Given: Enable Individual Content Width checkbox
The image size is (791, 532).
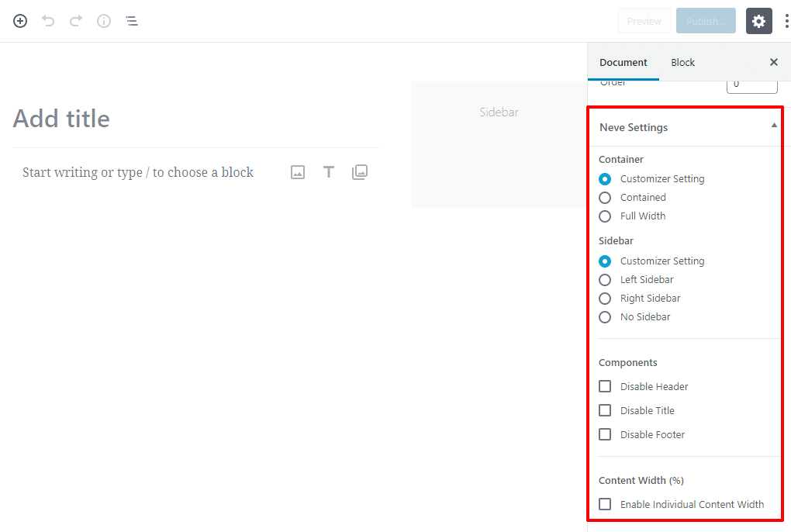Looking at the screenshot, I should (x=605, y=504).
